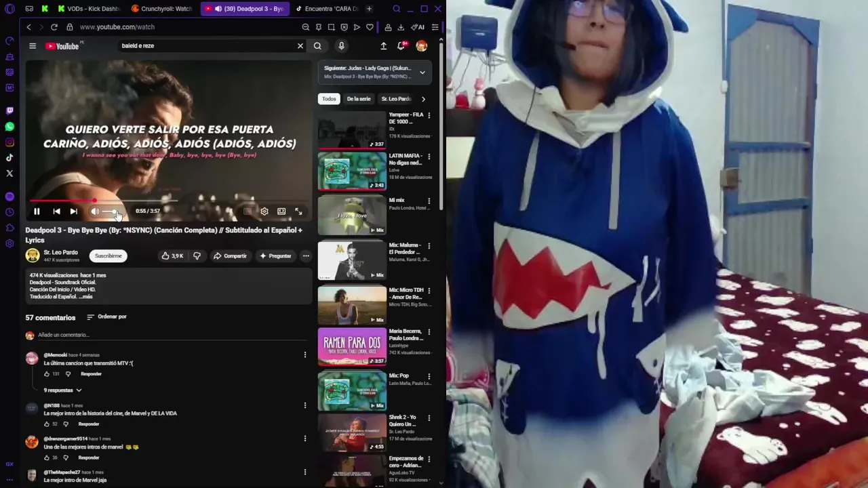Switch to 'Encuentra CARA' TikTok tab

[x=326, y=9]
